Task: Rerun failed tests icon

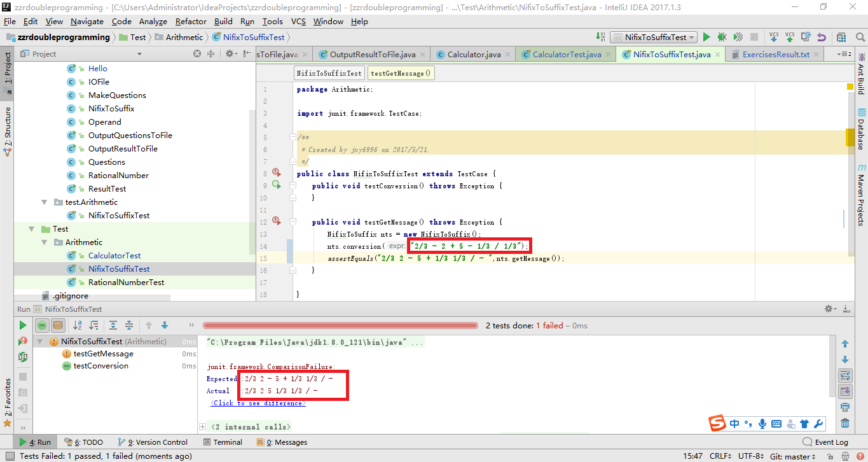Action: 23,342
